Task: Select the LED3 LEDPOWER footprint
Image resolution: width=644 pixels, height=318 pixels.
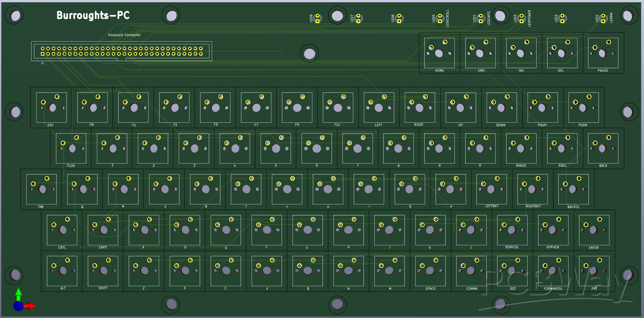Action: [x=522, y=18]
